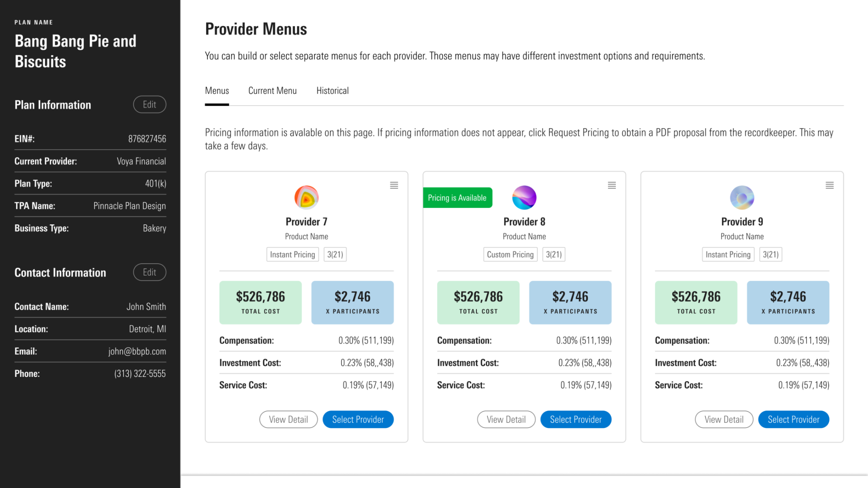The image size is (868, 488).
Task: Switch to the Current Menu tab
Action: tap(272, 91)
